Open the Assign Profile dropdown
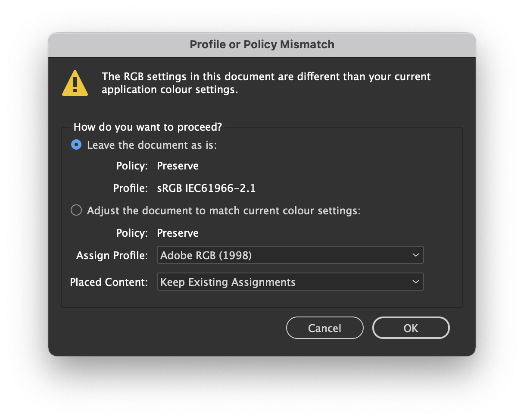Viewport: 524px width, 420px height. (x=290, y=255)
